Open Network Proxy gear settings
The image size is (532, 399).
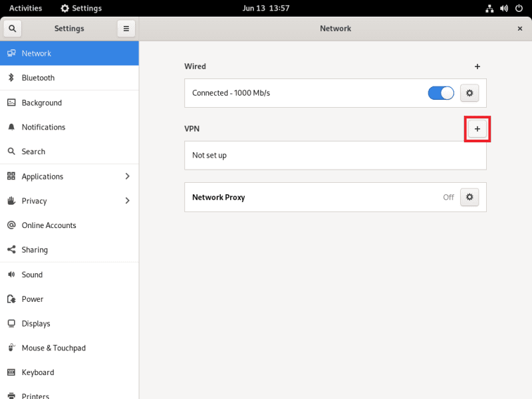pos(469,197)
